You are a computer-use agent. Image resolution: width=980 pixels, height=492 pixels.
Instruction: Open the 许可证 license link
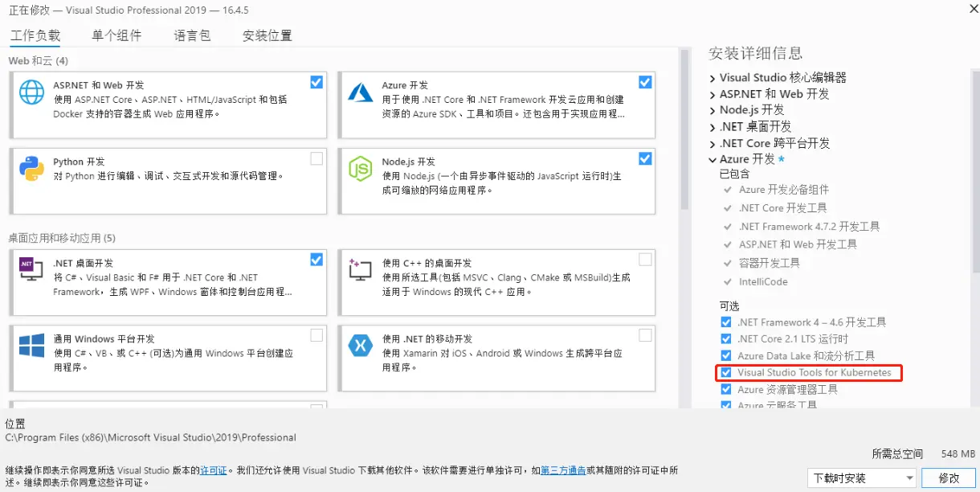pyautogui.click(x=213, y=470)
